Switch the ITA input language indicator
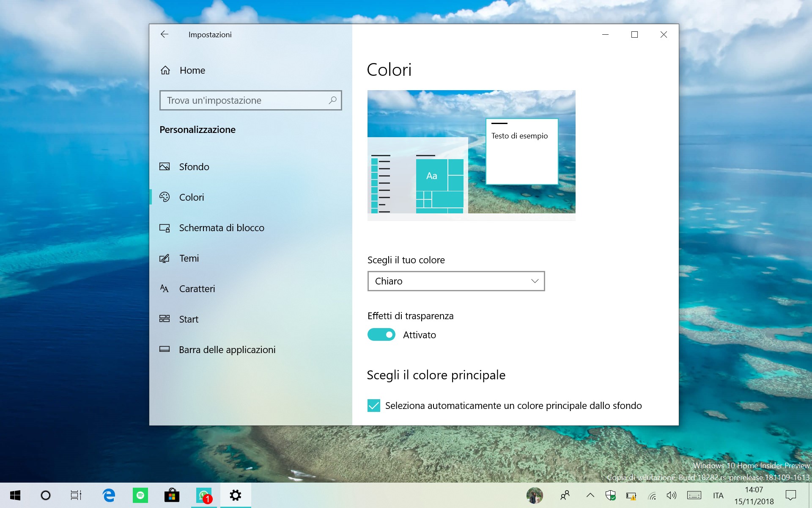This screenshot has height=508, width=812. pos(718,495)
